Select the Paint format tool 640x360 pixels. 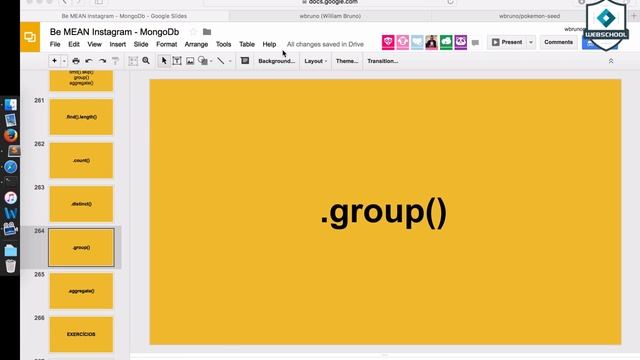point(116,61)
